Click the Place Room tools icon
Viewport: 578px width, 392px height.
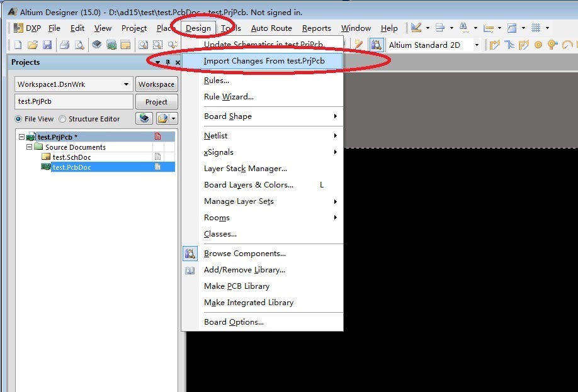(x=512, y=28)
